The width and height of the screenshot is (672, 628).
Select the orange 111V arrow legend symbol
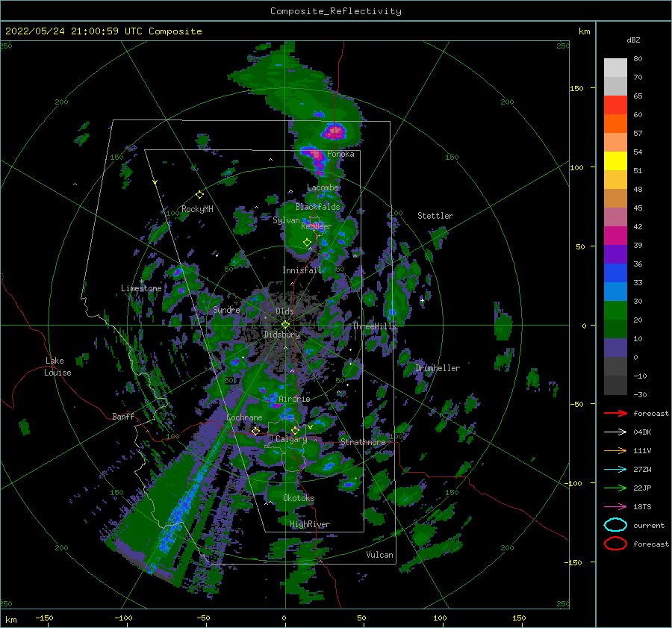615,450
